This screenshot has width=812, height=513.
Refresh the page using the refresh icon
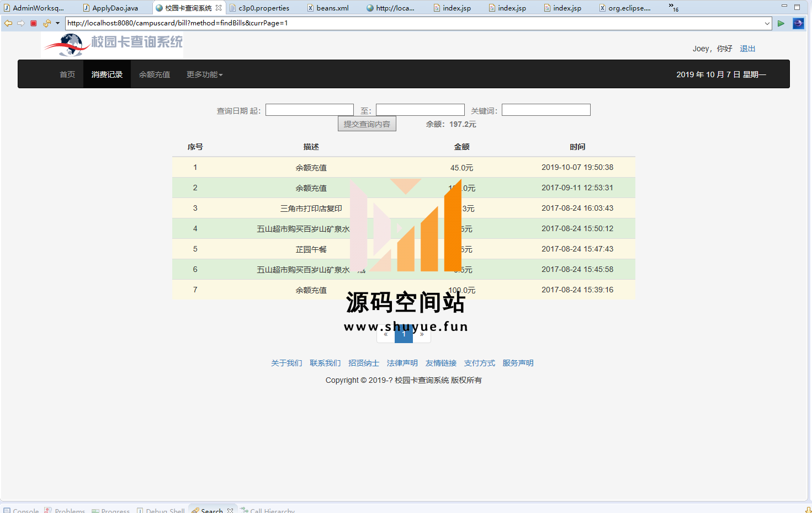(x=46, y=23)
